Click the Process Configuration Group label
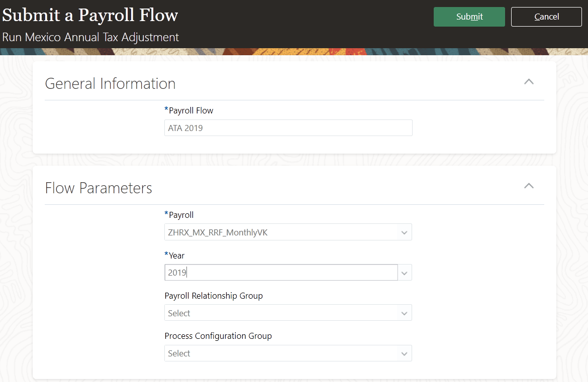 [x=218, y=336]
